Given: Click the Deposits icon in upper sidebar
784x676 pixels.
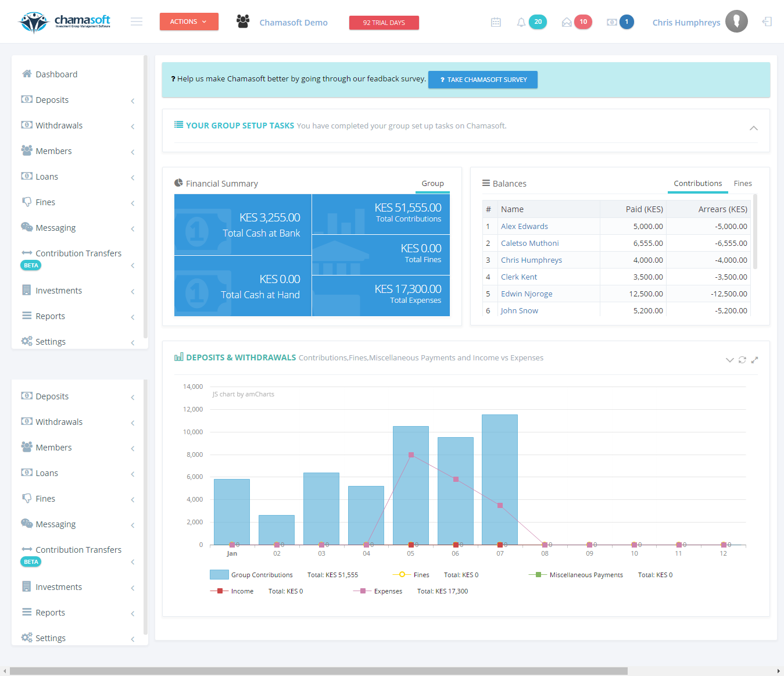Looking at the screenshot, I should click(x=27, y=99).
